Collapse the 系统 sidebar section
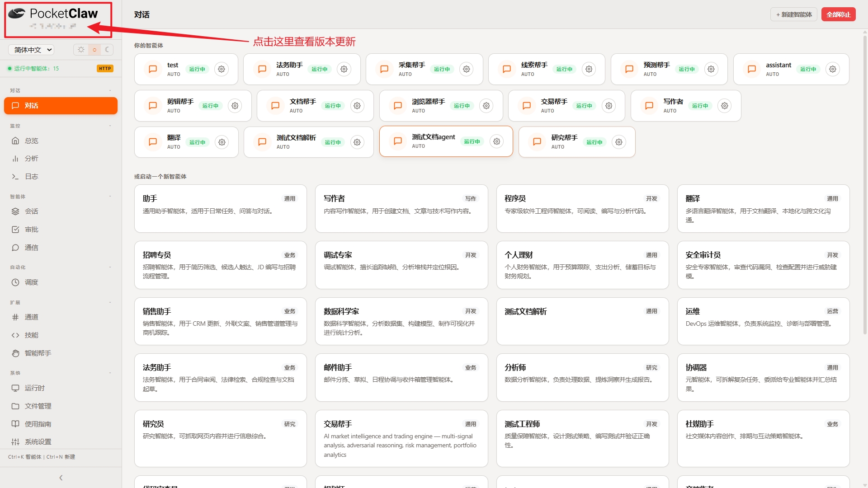The image size is (868, 488). click(110, 373)
